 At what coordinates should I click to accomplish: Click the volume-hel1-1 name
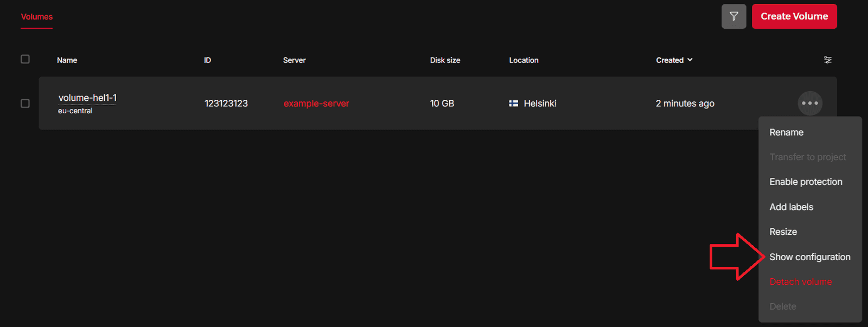point(87,98)
